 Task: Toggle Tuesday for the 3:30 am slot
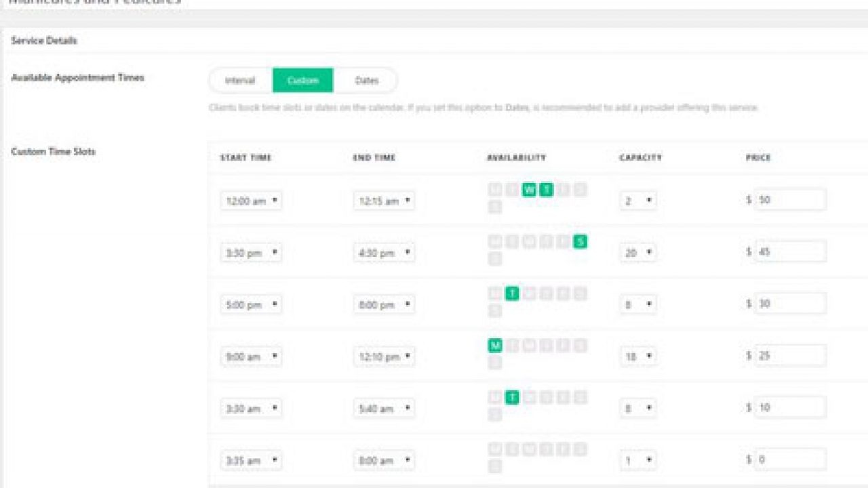tap(512, 398)
